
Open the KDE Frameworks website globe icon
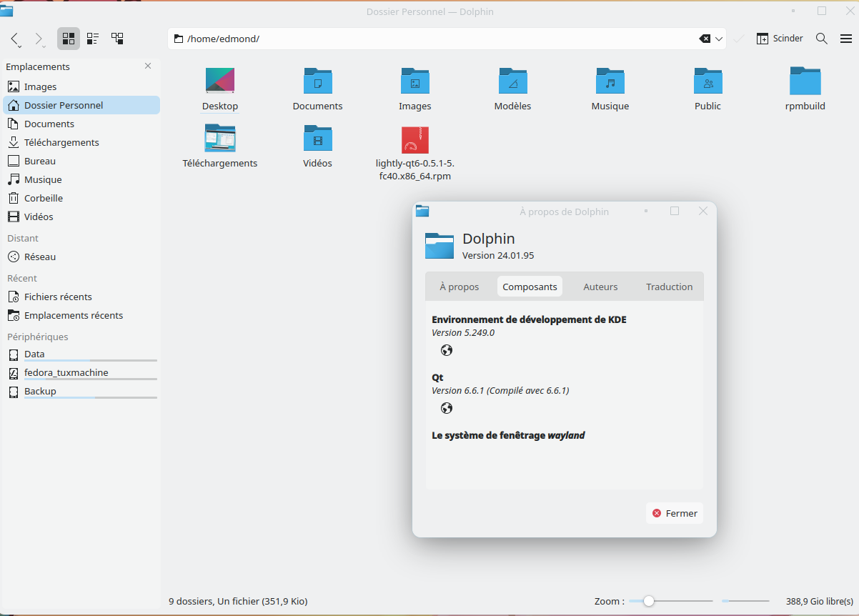coord(447,350)
